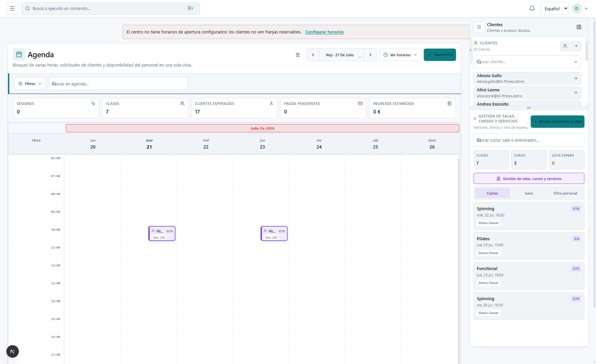
Task: Follow the Configurar horarios link
Action: coord(324,32)
